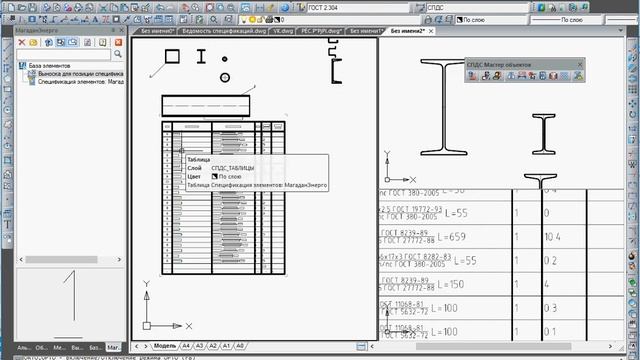Click the magnifier search button in element panel
640x360 pixels.
[x=118, y=54]
